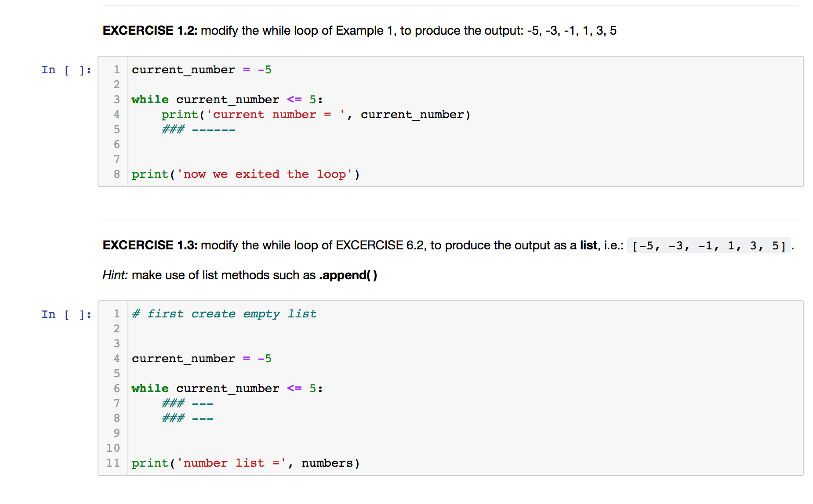Click line number 1 in the first cell gutter
The height and width of the screenshot is (504, 813).
click(116, 69)
